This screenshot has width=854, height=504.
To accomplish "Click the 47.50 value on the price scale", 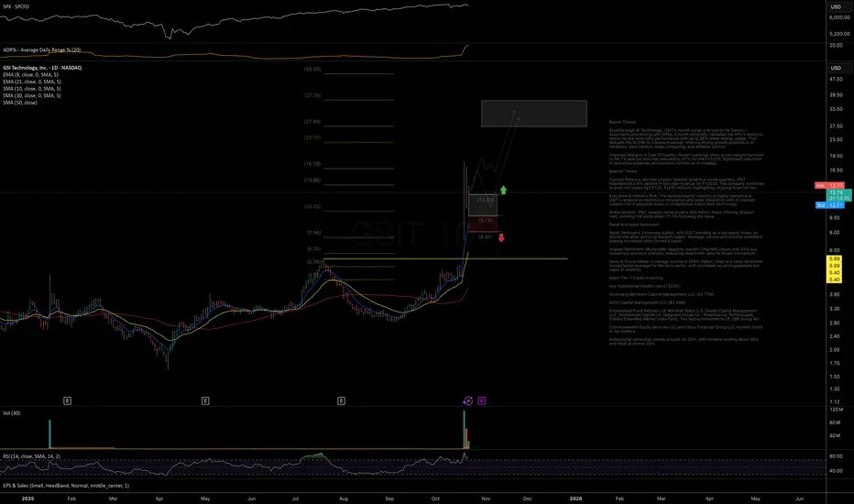I will pos(836,79).
